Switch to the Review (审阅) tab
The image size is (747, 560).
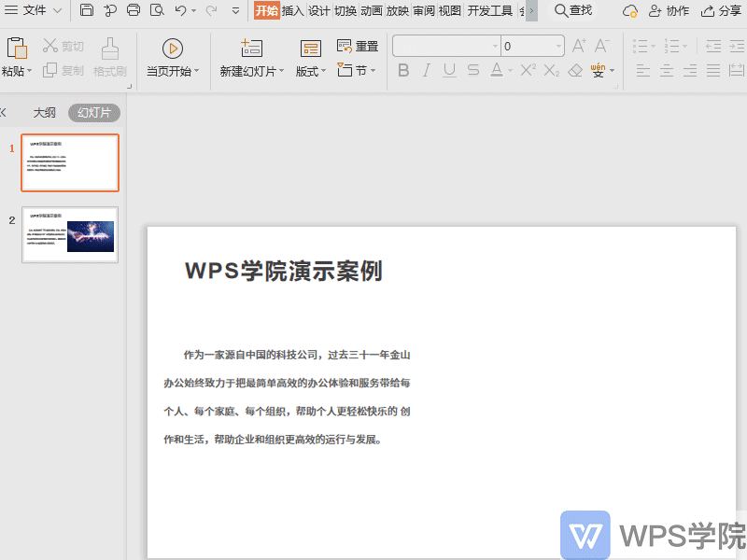click(x=424, y=10)
